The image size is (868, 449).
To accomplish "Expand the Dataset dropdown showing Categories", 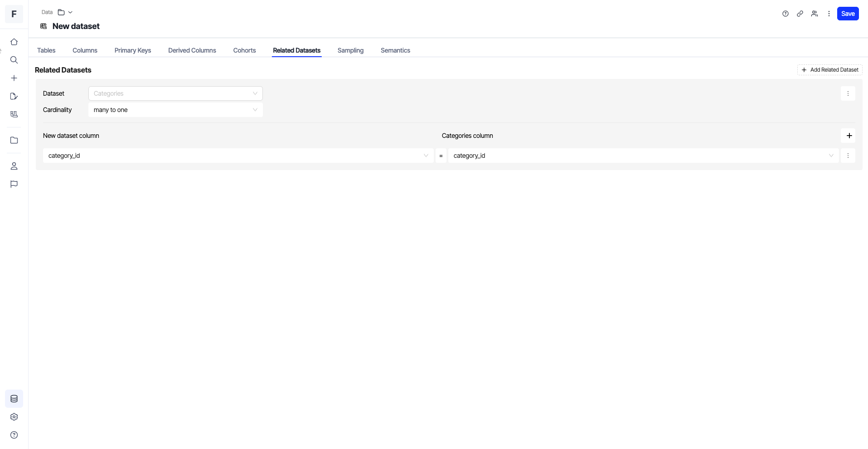I will [x=175, y=93].
